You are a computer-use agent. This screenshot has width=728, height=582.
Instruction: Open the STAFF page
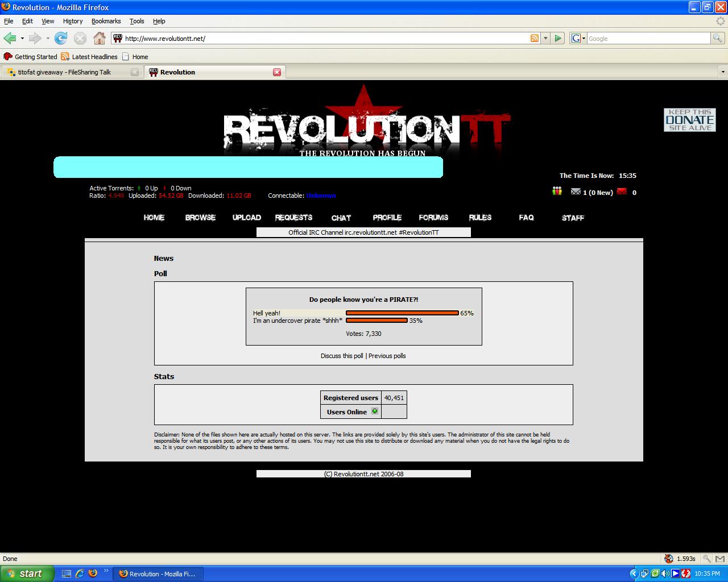point(573,218)
